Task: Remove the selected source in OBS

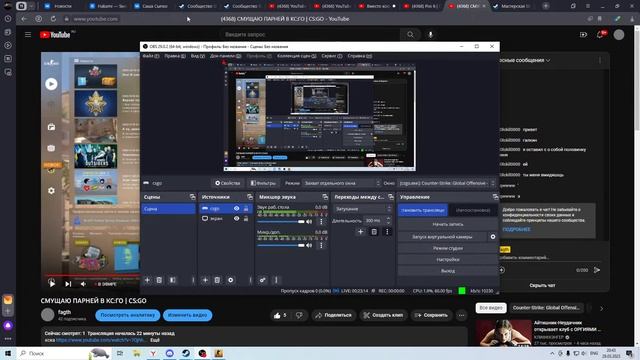Action: pyautogui.click(x=217, y=280)
